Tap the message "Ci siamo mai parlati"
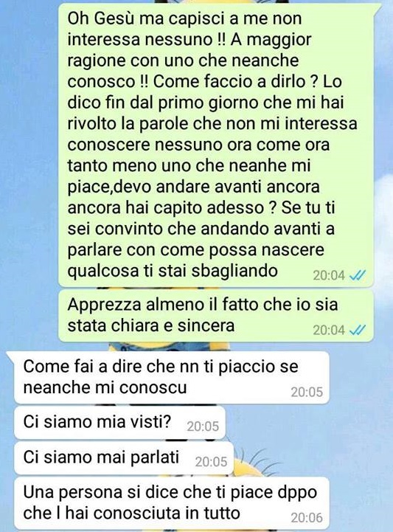 pos(124,458)
